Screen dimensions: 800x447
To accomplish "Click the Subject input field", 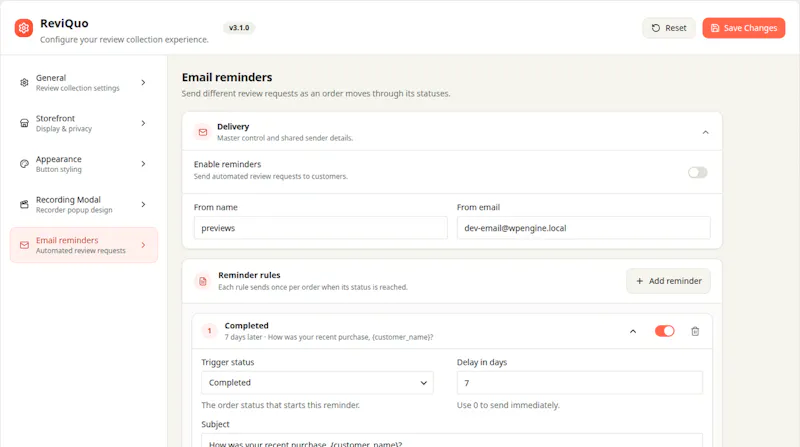I will tap(452, 440).
